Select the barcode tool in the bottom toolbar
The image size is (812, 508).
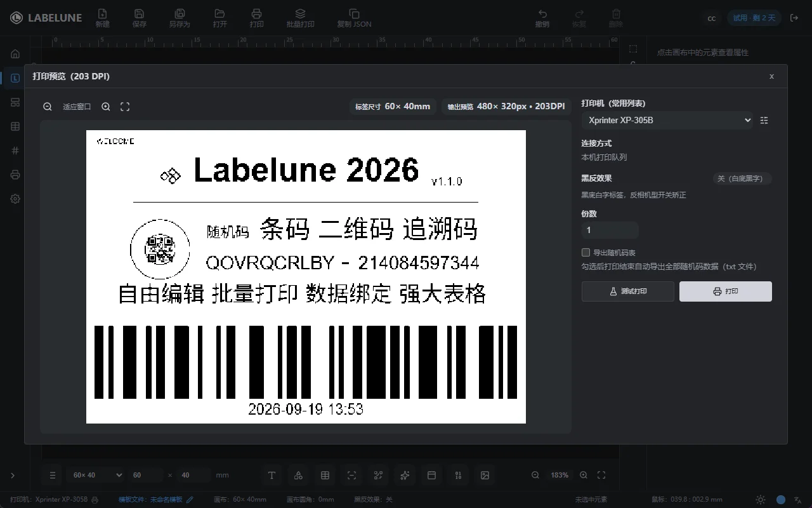pyautogui.click(x=351, y=475)
